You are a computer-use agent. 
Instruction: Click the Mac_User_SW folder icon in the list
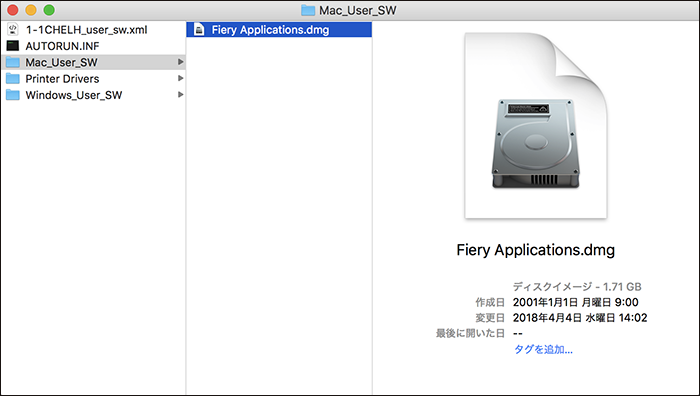pyautogui.click(x=12, y=62)
